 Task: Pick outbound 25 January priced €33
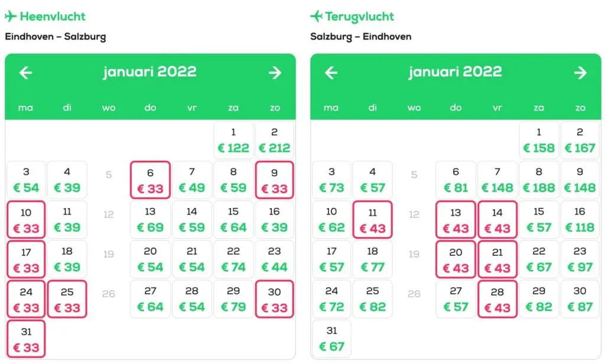point(67,299)
